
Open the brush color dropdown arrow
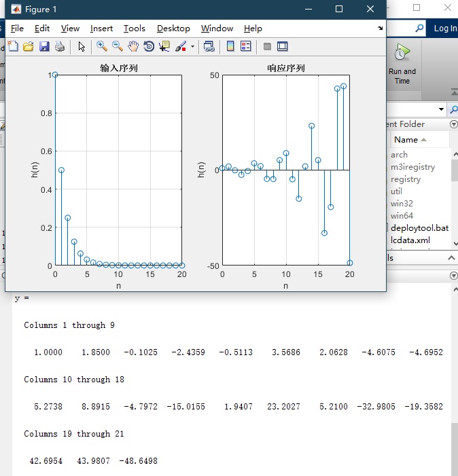click(192, 46)
